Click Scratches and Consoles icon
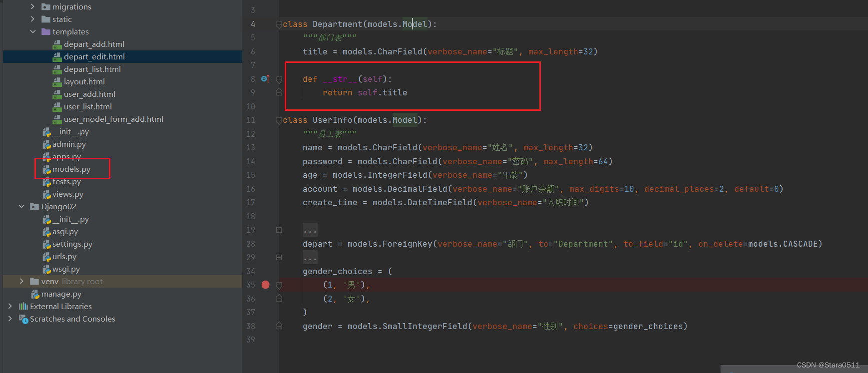This screenshot has width=868, height=373. (x=23, y=319)
